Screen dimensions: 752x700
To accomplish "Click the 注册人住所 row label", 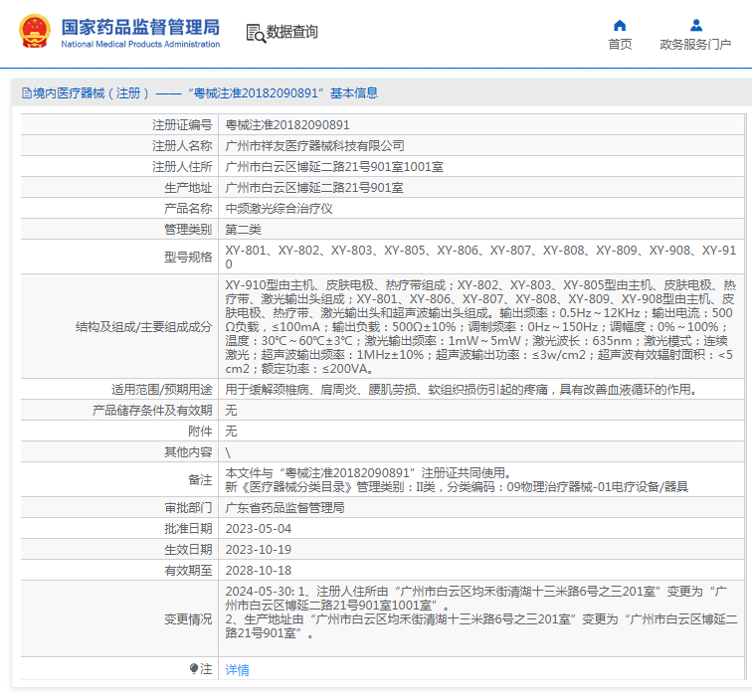I will coord(182,167).
